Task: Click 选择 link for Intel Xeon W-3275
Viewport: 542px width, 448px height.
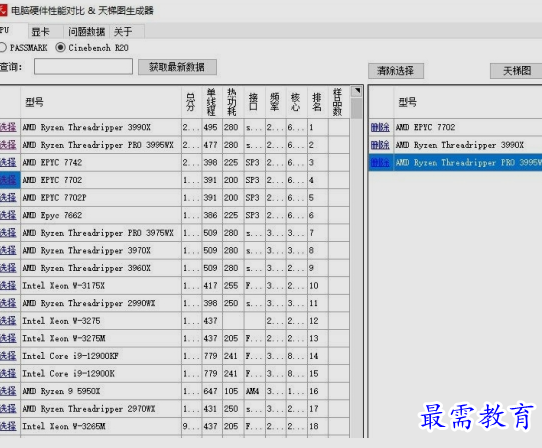Action: pos(8,321)
